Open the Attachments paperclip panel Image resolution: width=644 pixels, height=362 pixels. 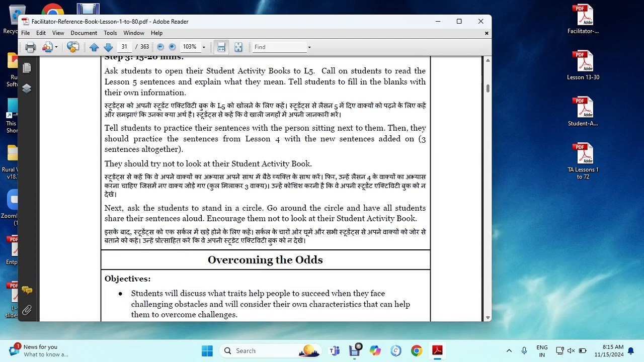27,310
